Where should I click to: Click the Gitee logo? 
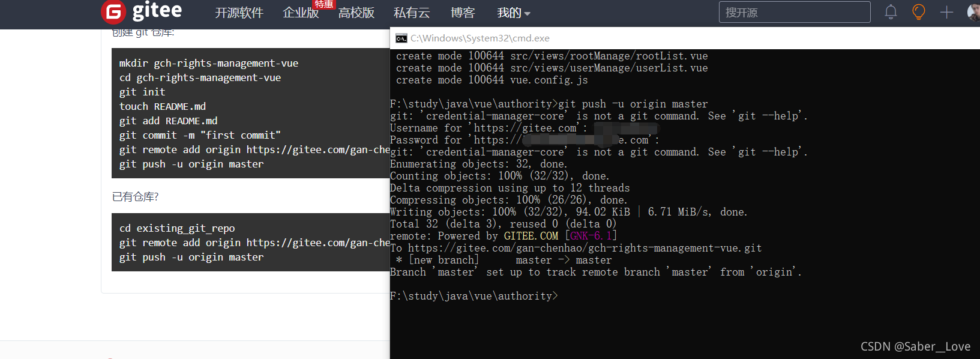142,12
